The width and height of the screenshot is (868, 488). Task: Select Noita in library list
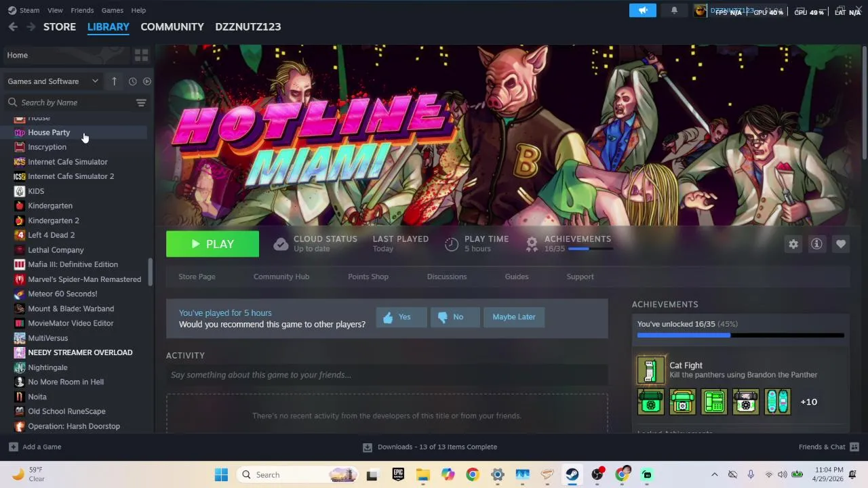75,396
